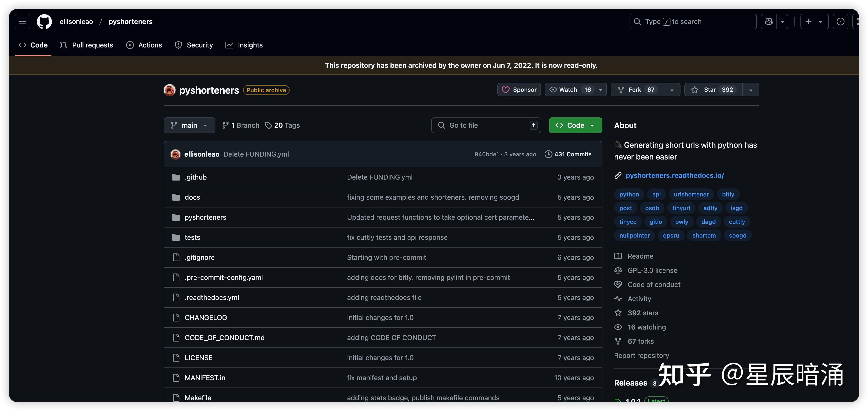The height and width of the screenshot is (411, 868).
Task: Open Copilot chat icon in header
Action: (769, 22)
